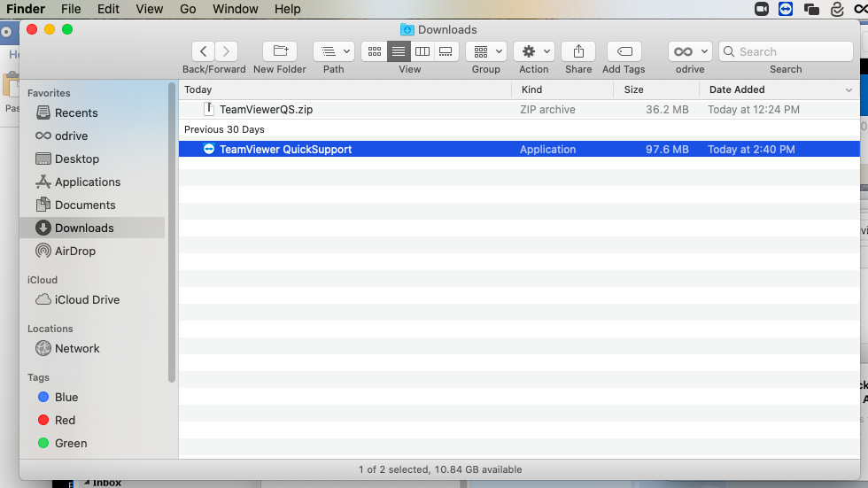Click the TeamViewer menu bar icon

[786, 9]
